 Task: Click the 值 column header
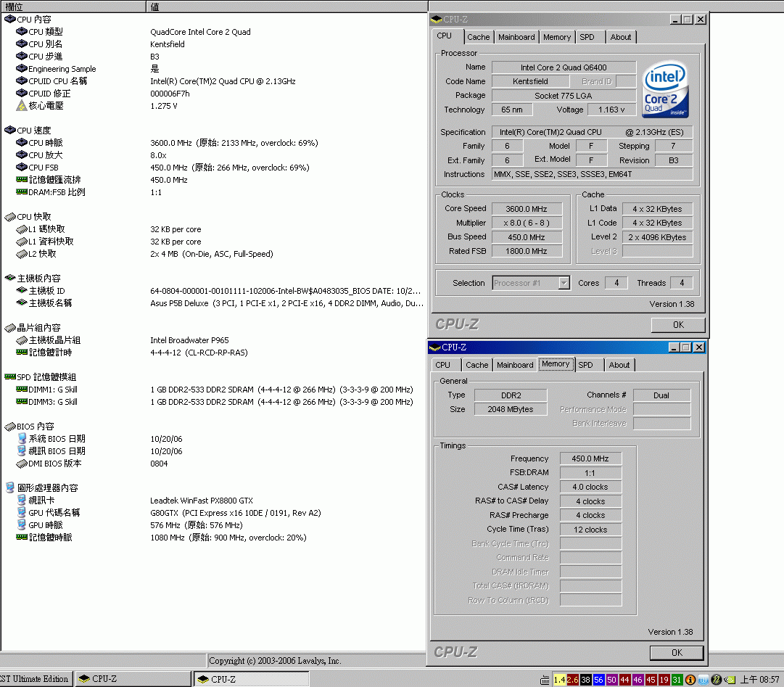(287, 7)
